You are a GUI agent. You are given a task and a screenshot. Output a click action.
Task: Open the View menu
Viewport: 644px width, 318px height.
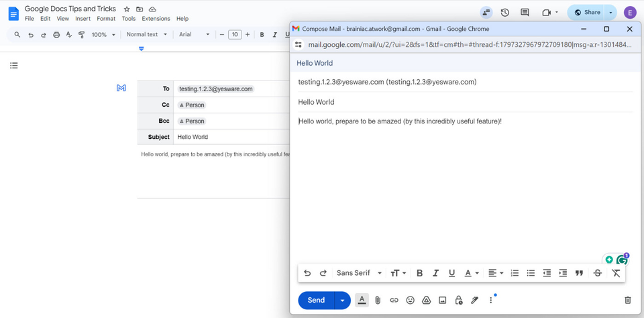tap(63, 19)
